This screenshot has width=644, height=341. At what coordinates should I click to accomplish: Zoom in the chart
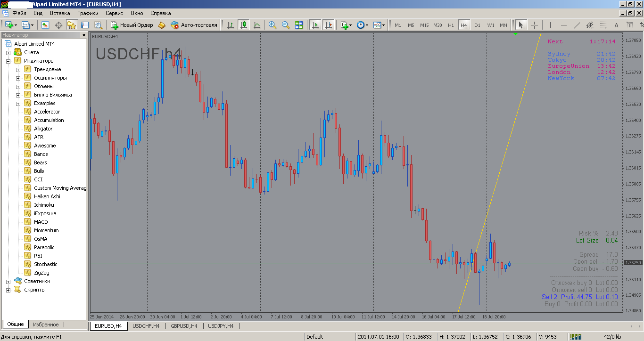[x=272, y=25]
